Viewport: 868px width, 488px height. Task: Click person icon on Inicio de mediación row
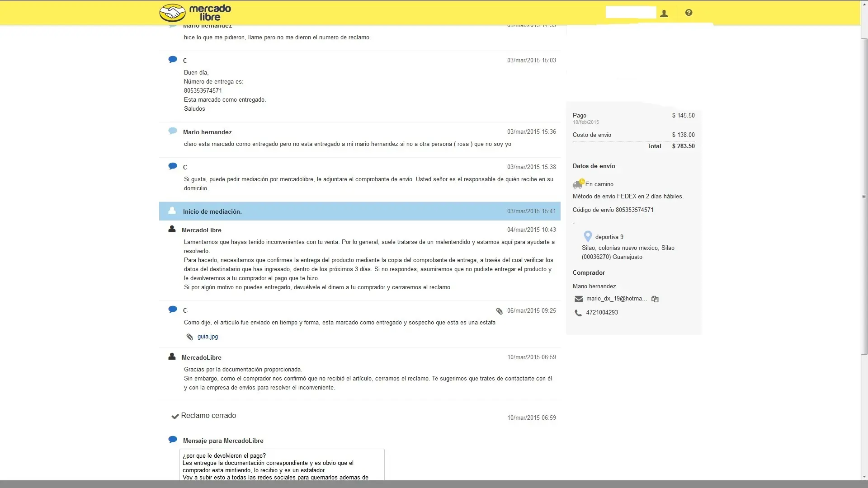172,211
